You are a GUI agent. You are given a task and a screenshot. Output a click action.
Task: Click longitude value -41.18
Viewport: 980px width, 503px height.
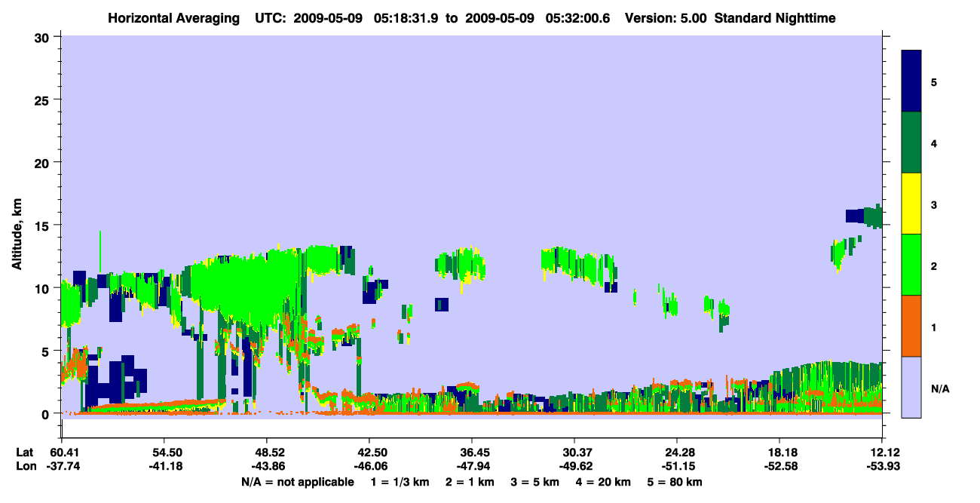(x=164, y=467)
